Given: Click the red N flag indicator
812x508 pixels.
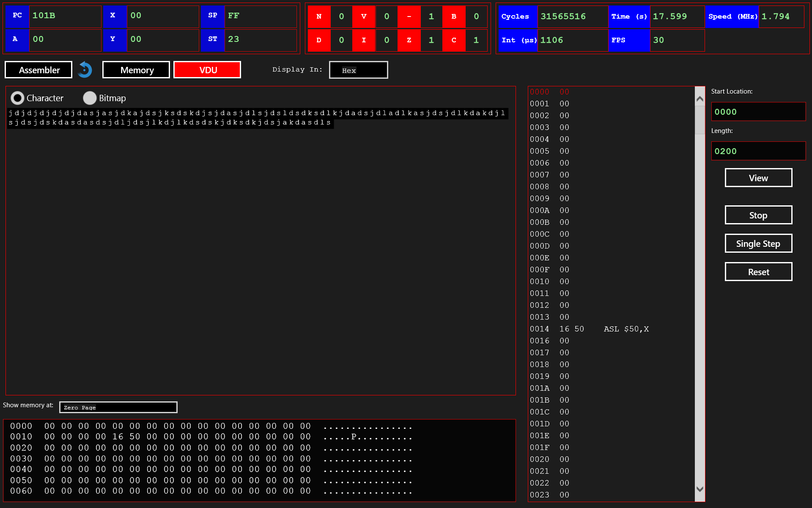Looking at the screenshot, I should click(319, 17).
